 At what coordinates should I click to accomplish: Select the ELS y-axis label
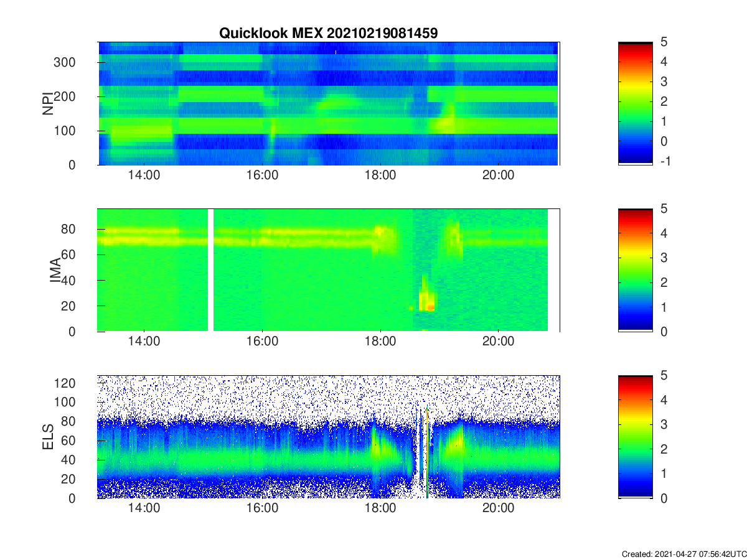[x=48, y=437]
